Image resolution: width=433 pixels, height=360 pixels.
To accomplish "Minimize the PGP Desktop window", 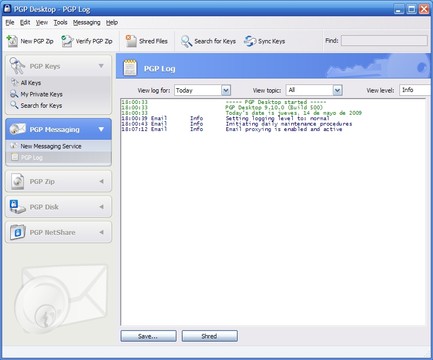I will (399, 9).
